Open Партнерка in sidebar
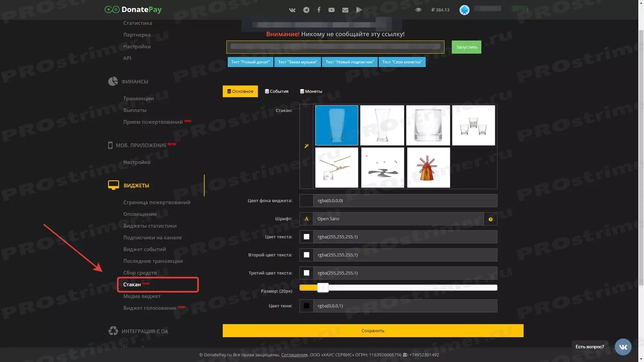This screenshot has height=362, width=644. click(137, 35)
